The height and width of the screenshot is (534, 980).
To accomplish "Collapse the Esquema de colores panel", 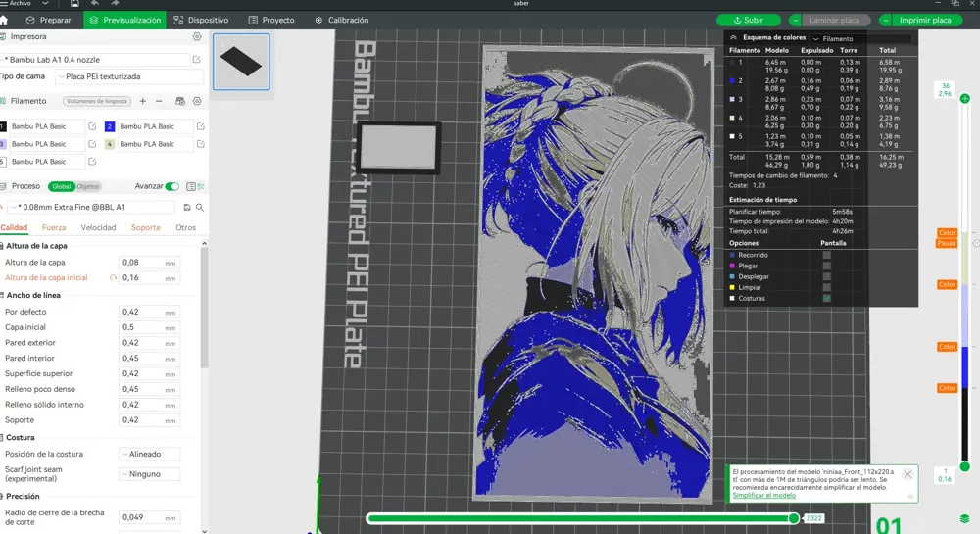I will pos(733,37).
